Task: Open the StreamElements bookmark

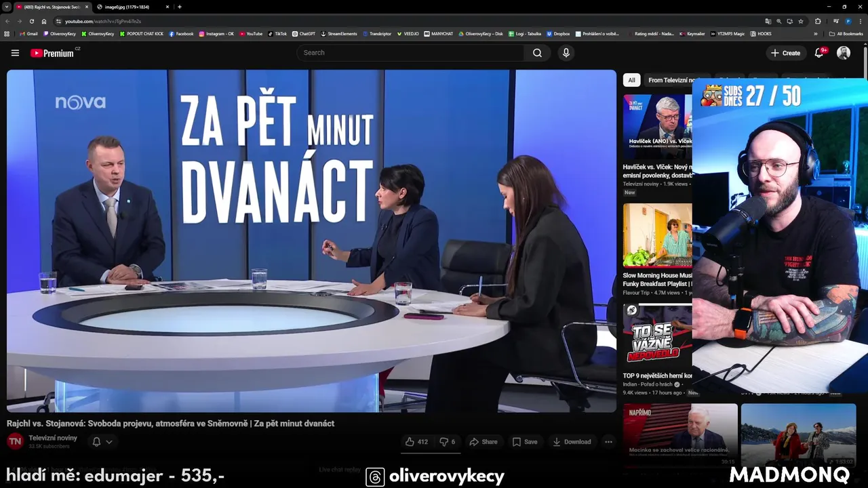Action: (339, 33)
